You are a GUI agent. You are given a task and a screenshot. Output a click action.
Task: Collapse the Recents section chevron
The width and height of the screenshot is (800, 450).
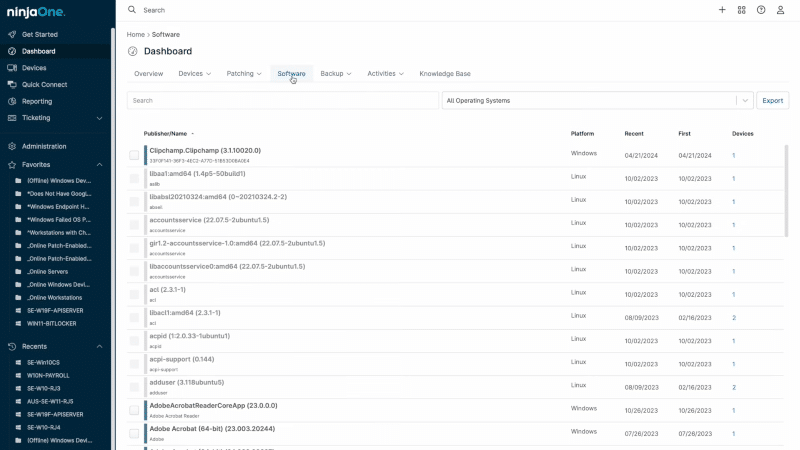pos(99,346)
